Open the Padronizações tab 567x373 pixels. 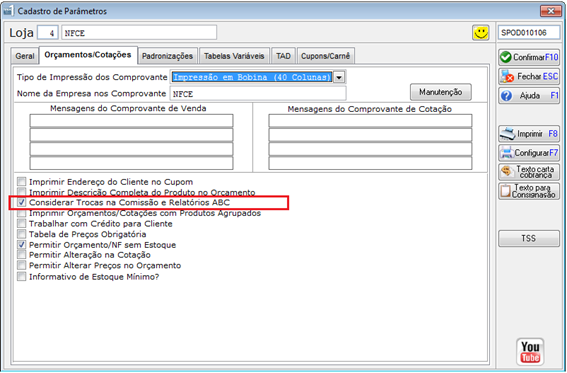tap(167, 56)
